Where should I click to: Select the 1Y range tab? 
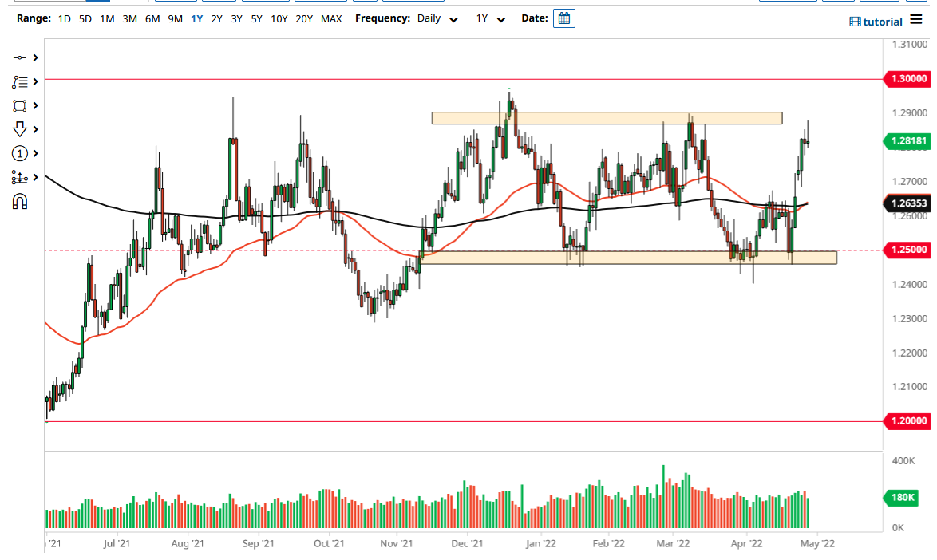[196, 18]
